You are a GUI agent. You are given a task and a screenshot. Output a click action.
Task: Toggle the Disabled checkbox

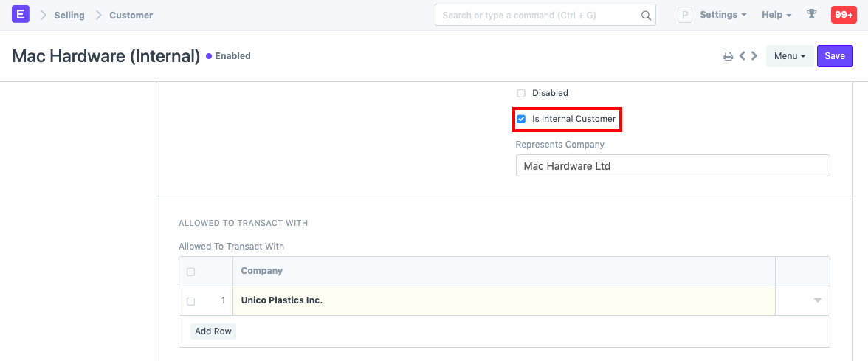coord(521,93)
